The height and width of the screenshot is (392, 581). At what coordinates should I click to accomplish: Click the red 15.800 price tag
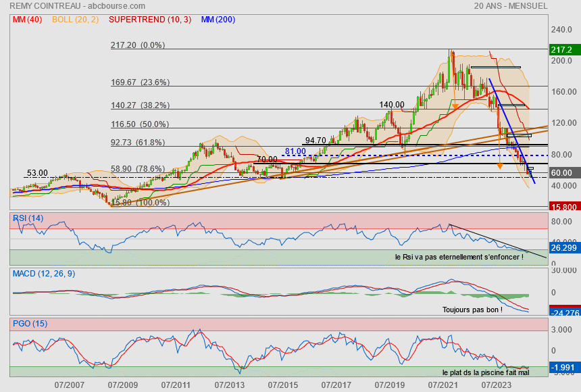(565, 207)
